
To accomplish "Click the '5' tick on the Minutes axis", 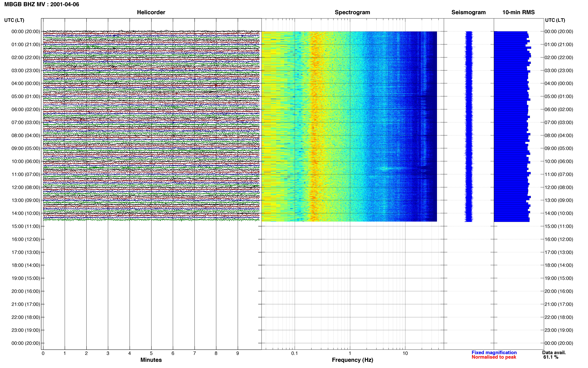I will coord(151,353).
